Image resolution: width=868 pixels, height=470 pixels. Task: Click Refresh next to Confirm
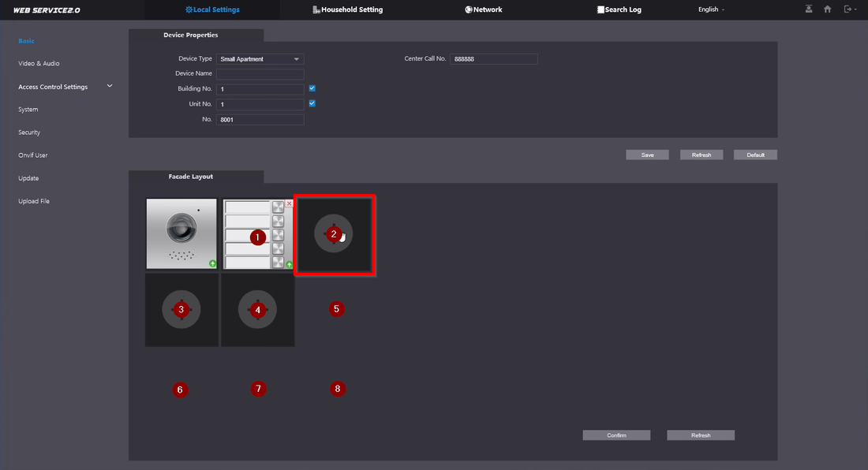(x=700, y=435)
